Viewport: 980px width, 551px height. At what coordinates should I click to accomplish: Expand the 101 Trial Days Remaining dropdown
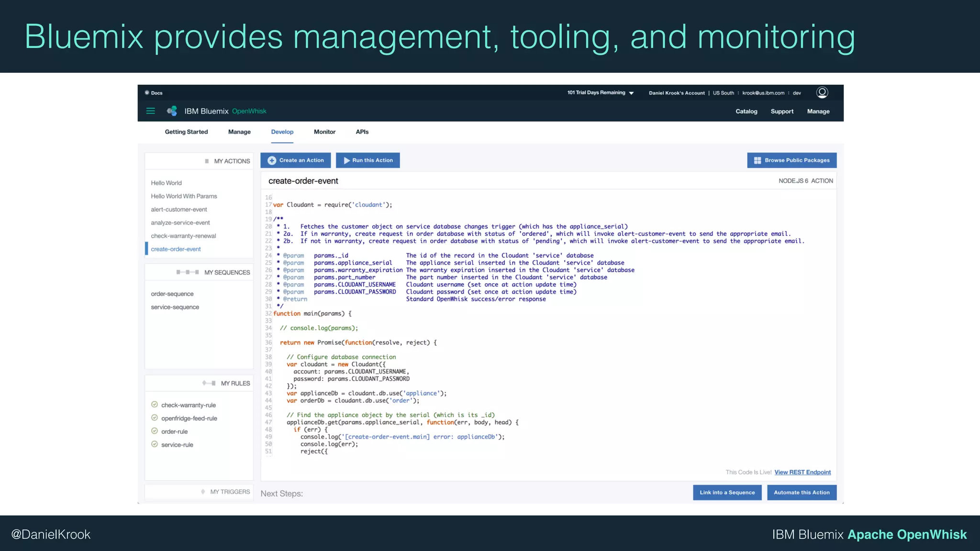tap(601, 93)
